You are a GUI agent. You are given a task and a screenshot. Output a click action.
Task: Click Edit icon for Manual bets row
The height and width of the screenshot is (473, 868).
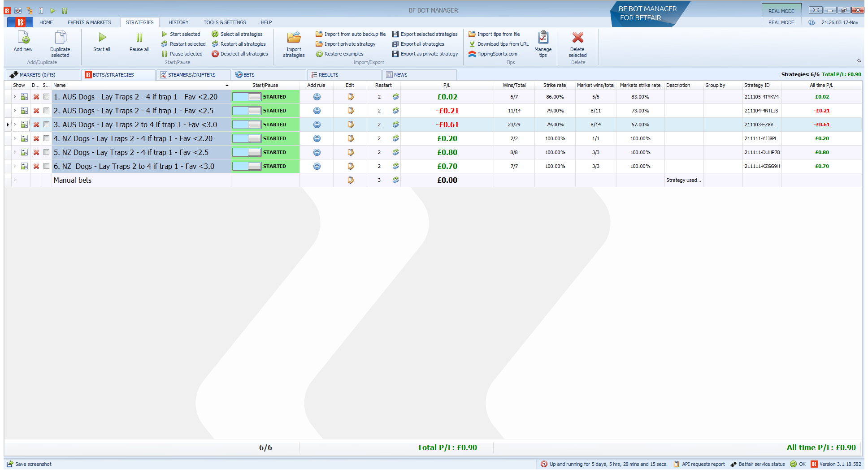point(351,180)
